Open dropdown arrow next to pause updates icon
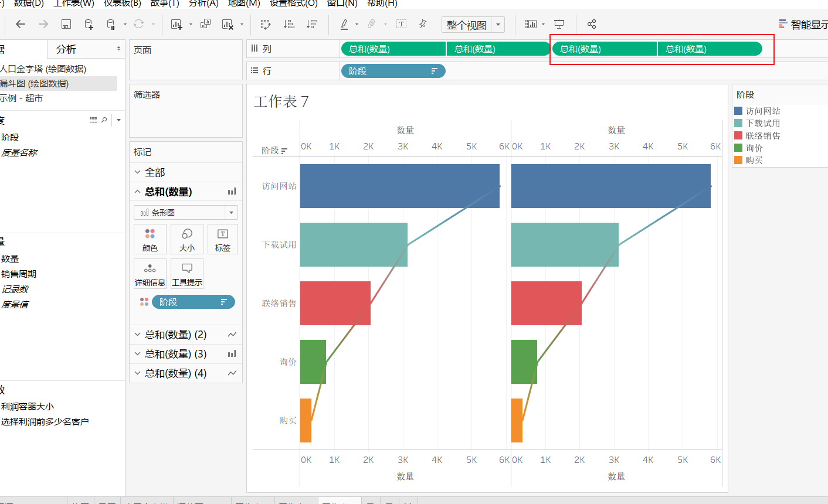 [125, 24]
